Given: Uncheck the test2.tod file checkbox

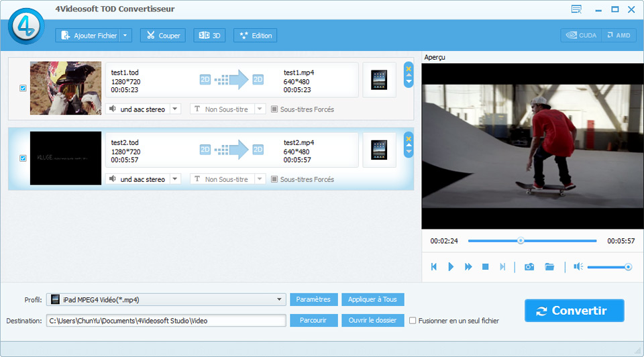Looking at the screenshot, I should click(x=23, y=158).
